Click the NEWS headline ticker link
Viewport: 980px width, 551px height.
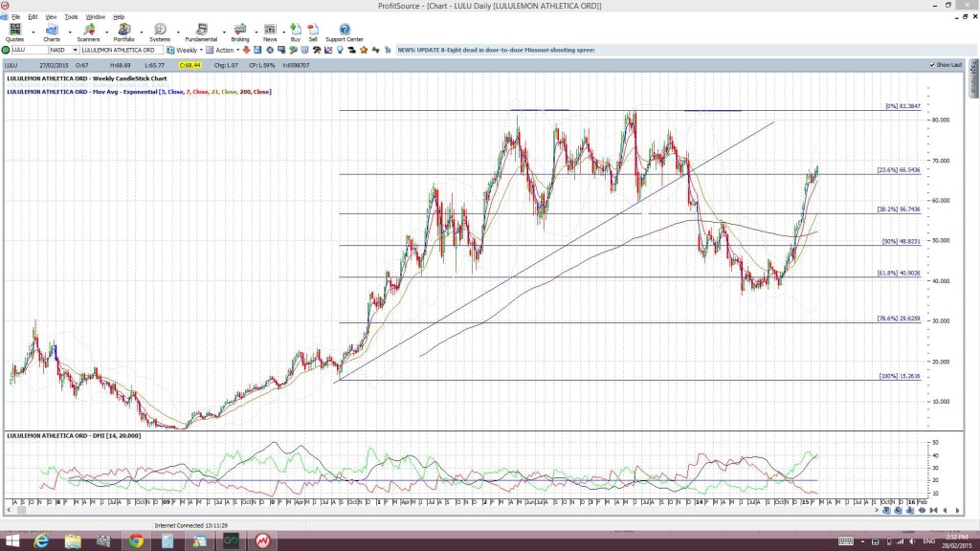[497, 50]
